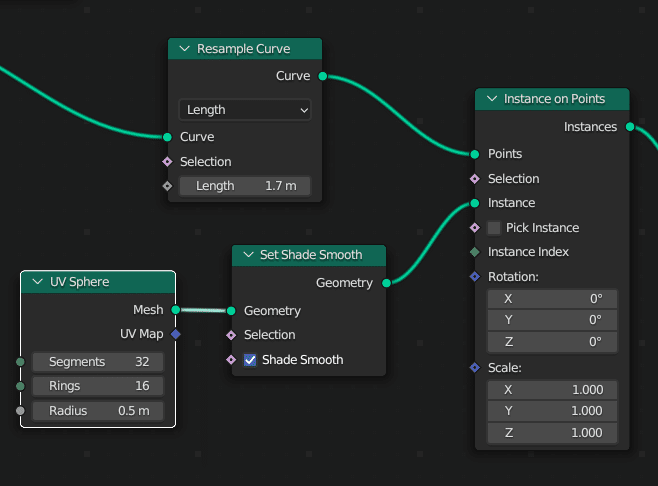Click the Length 1.7 m field
The image size is (658, 486).
tap(245, 186)
